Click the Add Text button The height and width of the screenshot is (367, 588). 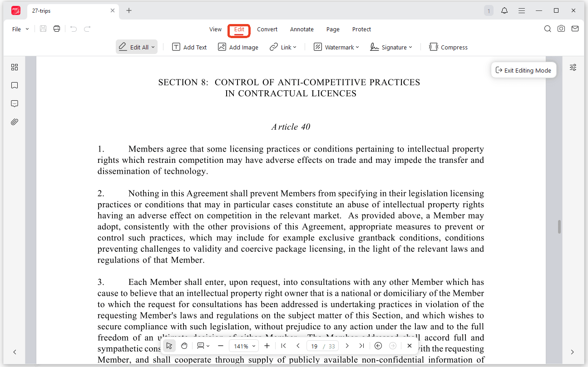[x=189, y=47]
